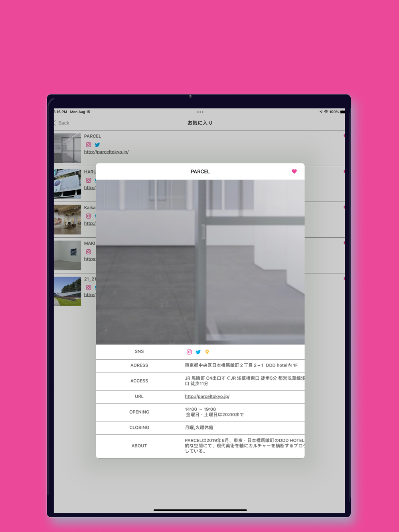Tap the Wi-Fi status icon
The height and width of the screenshot is (532, 399).
click(326, 112)
